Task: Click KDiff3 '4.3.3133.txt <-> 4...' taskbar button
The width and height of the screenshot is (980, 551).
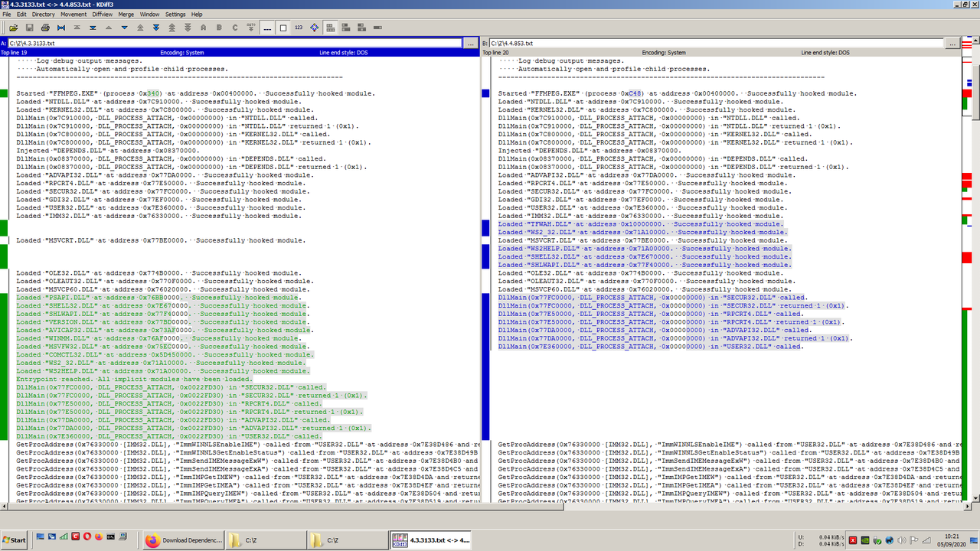Action: point(430,540)
